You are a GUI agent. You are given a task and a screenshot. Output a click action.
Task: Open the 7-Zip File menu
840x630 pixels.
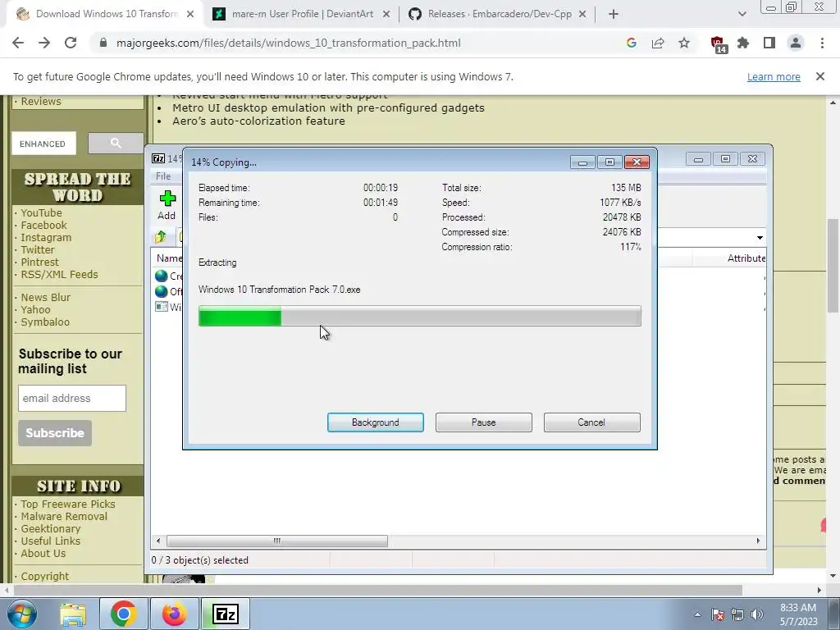[163, 176]
